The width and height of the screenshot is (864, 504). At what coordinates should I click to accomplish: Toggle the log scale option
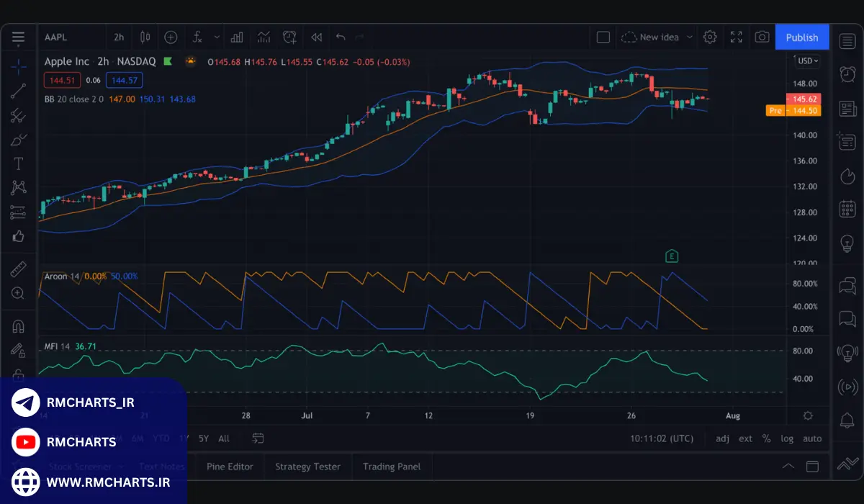[x=787, y=438]
